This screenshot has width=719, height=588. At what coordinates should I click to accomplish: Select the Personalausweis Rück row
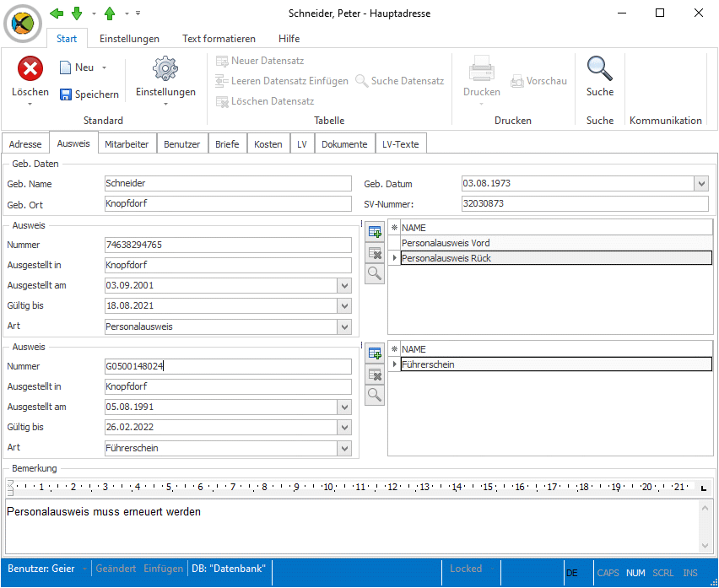click(x=556, y=258)
